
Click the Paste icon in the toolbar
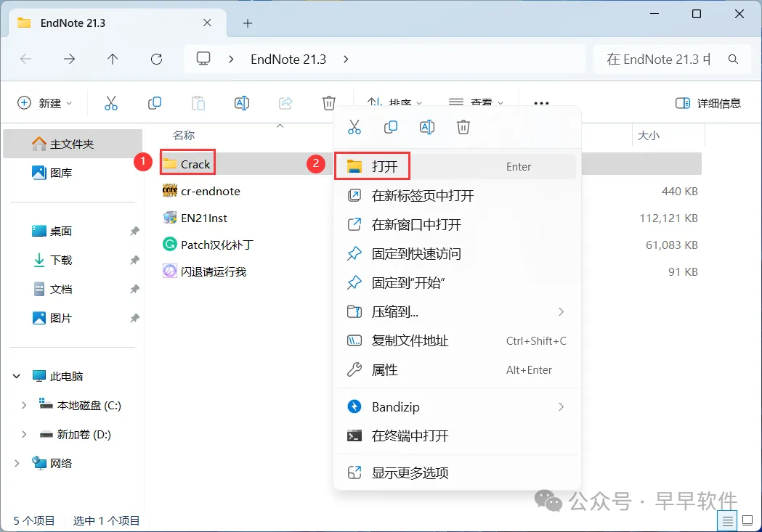point(198,103)
